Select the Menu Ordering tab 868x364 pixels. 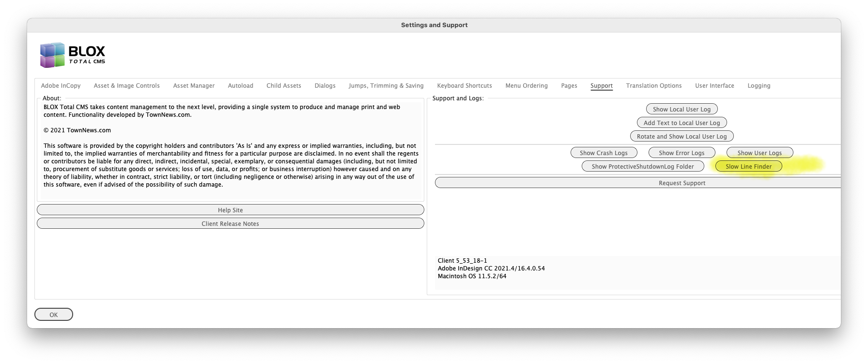click(x=527, y=86)
